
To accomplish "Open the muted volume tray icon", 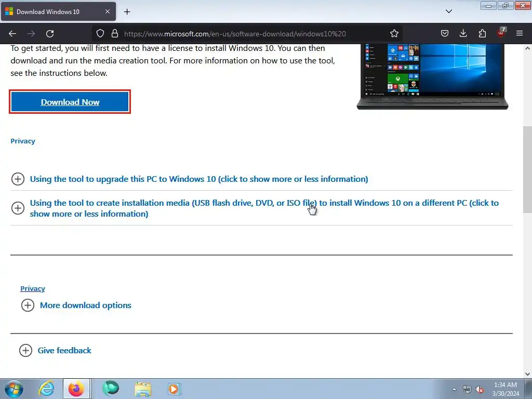I will coord(480,389).
